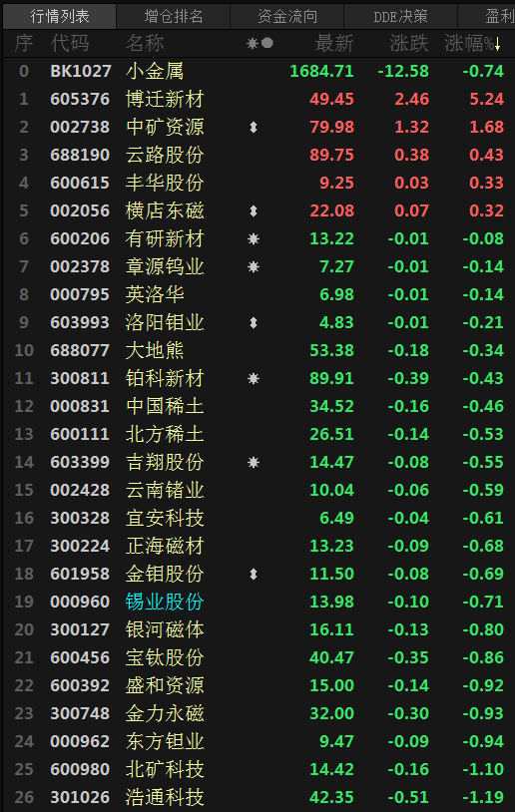Screen dimensions: 515x812
Task: Click the 名称 column header
Action: 145,44
